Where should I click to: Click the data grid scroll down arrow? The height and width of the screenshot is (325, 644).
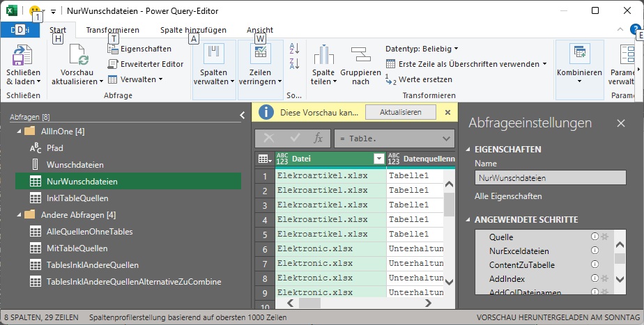450,282
